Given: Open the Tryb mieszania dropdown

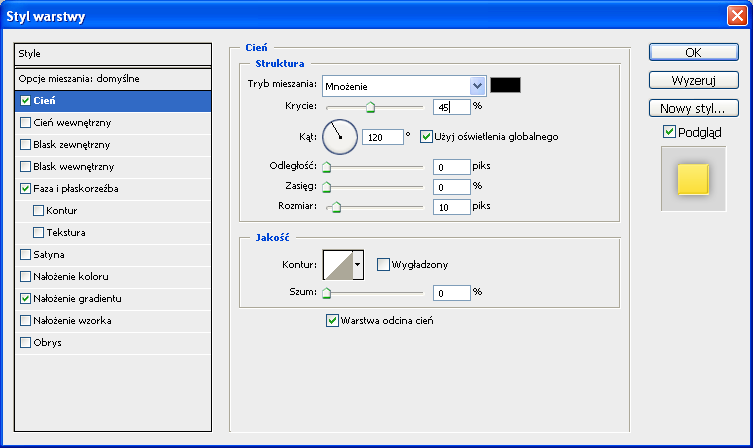Looking at the screenshot, I should 477,85.
